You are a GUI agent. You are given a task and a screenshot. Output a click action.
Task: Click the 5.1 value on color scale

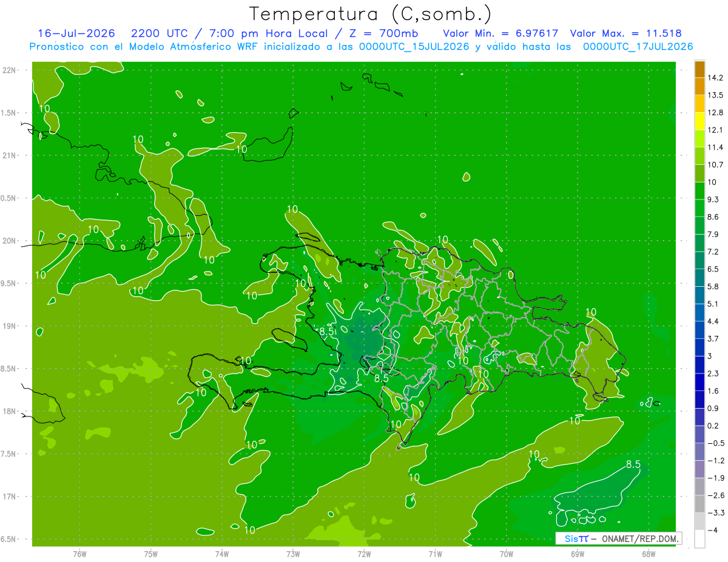(713, 304)
